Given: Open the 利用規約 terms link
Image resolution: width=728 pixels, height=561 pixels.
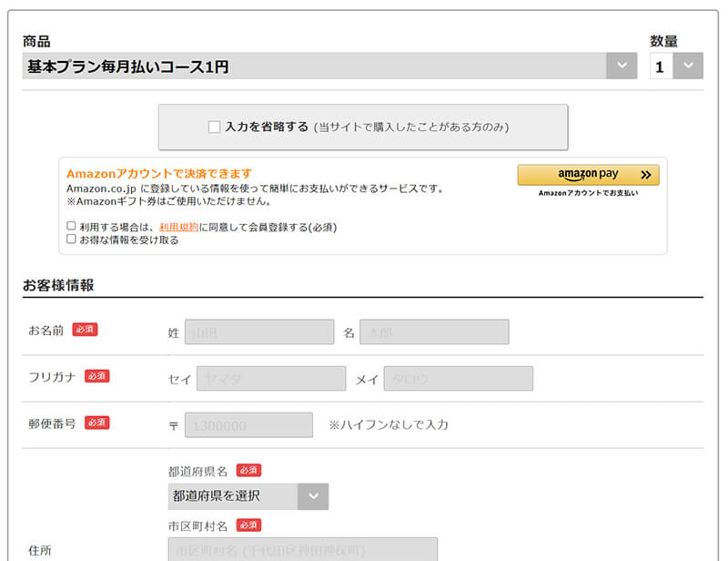Looking at the screenshot, I should pyautogui.click(x=178, y=227).
